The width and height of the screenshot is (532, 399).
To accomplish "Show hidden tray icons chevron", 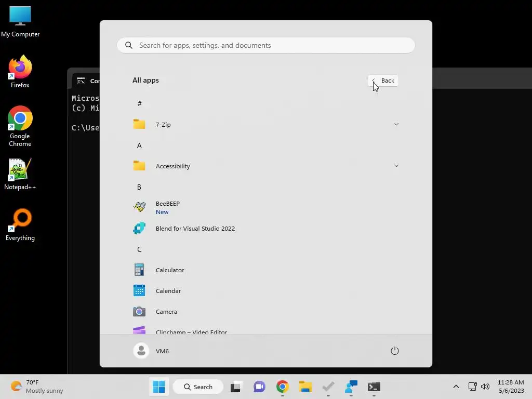I will [456, 387].
